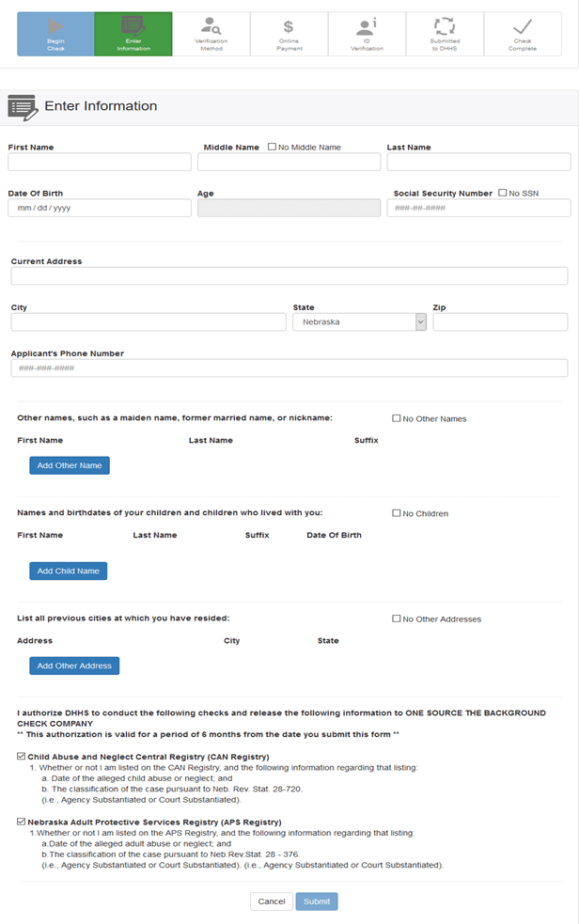Click the Add Child Name button

[x=68, y=570]
